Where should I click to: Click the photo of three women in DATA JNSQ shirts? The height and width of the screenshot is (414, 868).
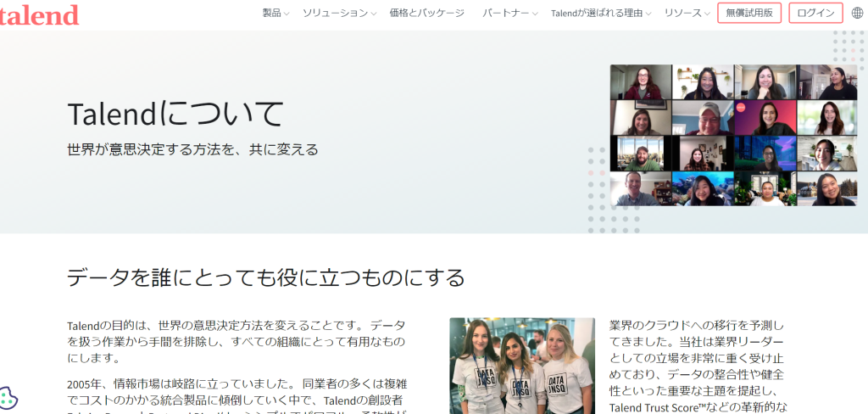pos(522,366)
